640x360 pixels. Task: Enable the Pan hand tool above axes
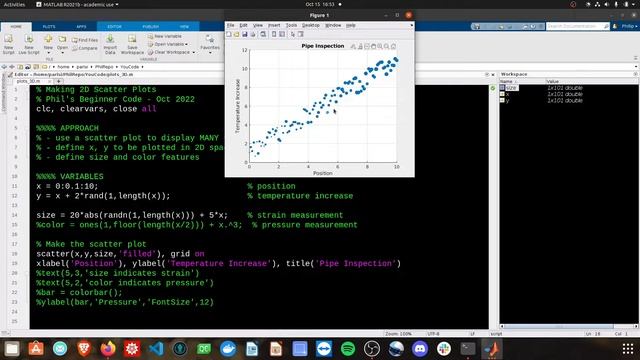[x=373, y=47]
